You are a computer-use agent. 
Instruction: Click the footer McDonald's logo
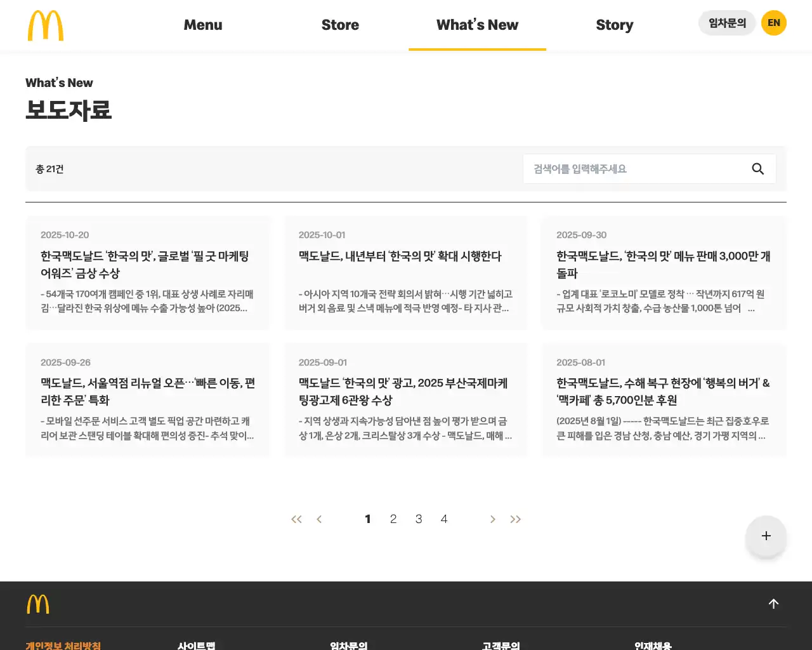click(x=38, y=604)
